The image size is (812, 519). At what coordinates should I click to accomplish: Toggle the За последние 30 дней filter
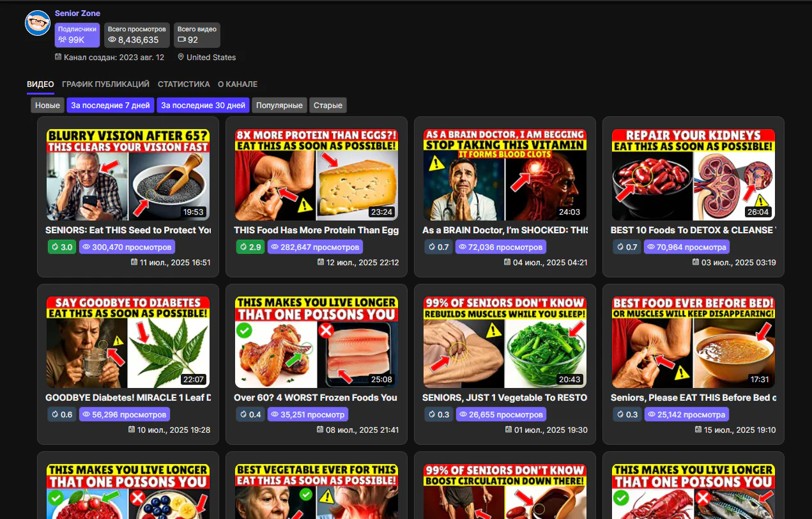[x=203, y=105]
